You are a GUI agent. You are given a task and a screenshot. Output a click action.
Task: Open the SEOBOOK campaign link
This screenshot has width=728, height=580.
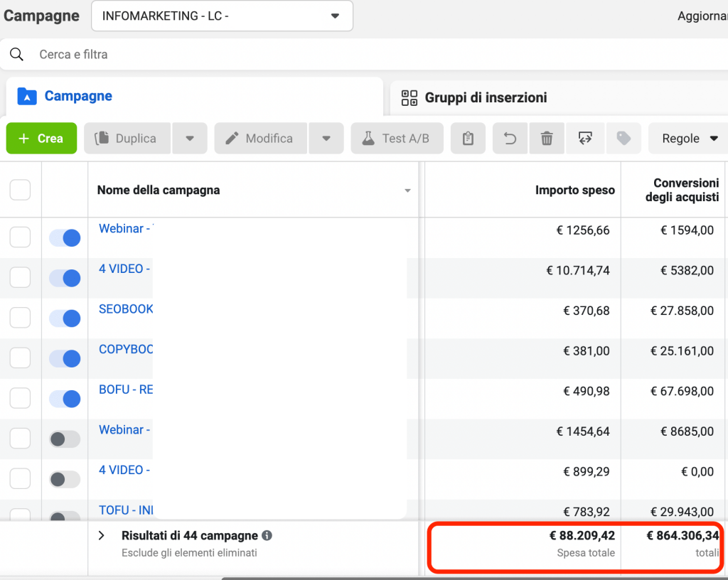(x=126, y=309)
